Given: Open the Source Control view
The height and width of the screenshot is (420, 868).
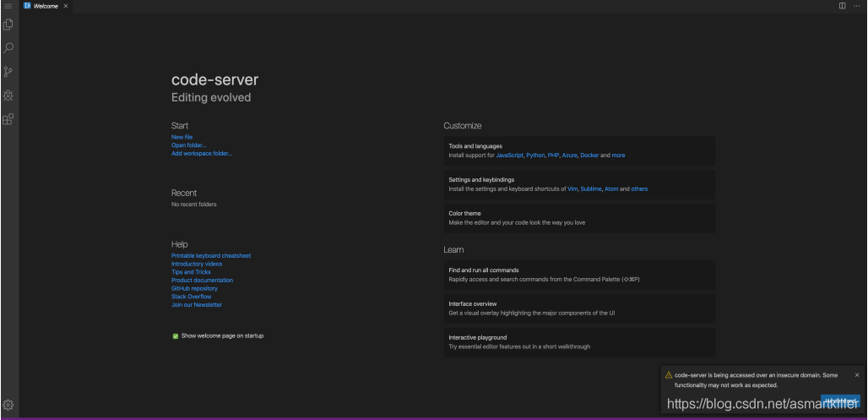Looking at the screenshot, I should click(8, 72).
